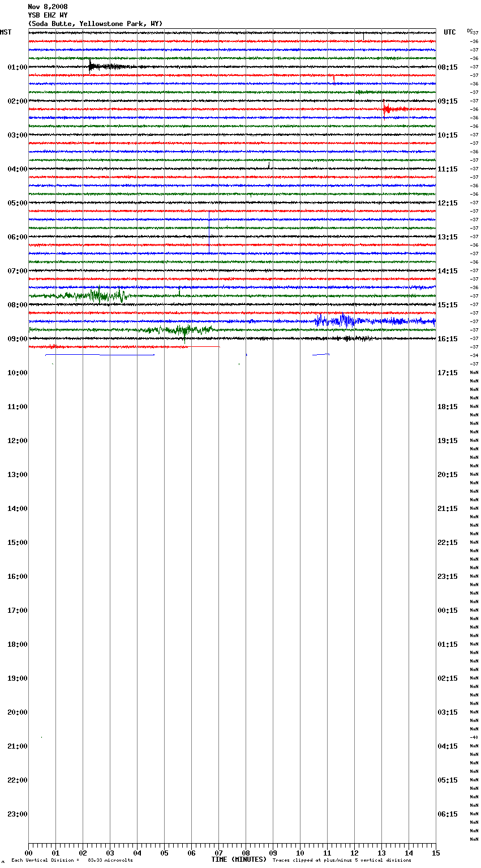481x868 pixels.
Task: Select the 09:15 UTC time label
Action: point(448,101)
